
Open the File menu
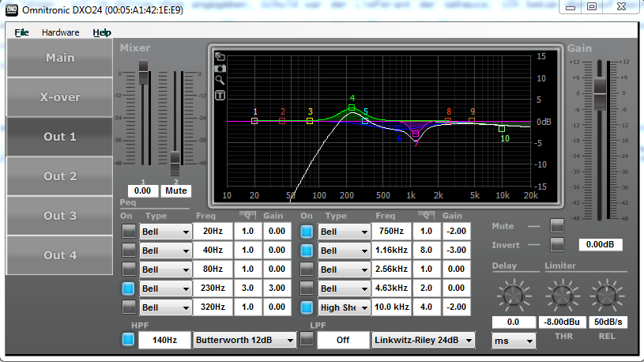click(21, 32)
